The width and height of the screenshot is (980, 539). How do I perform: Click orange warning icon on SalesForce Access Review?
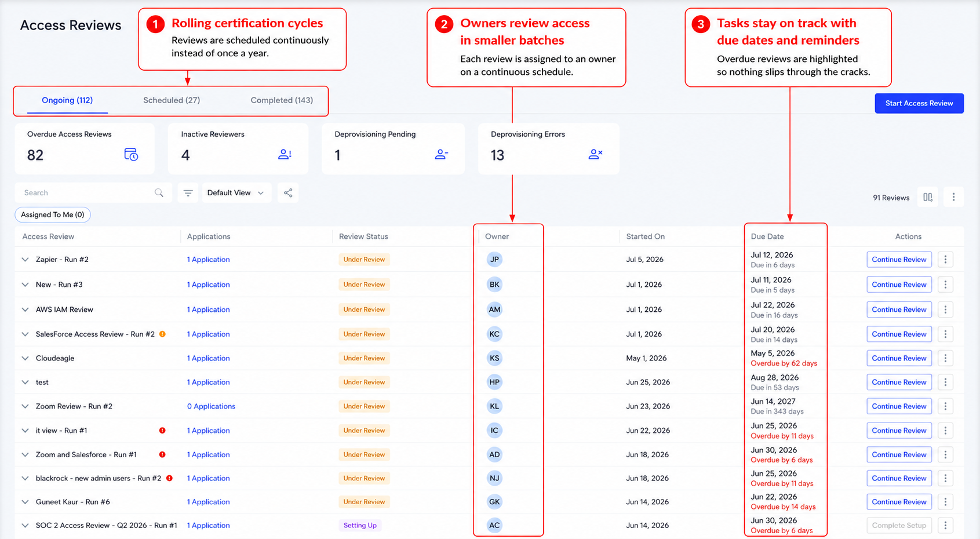pyautogui.click(x=163, y=334)
